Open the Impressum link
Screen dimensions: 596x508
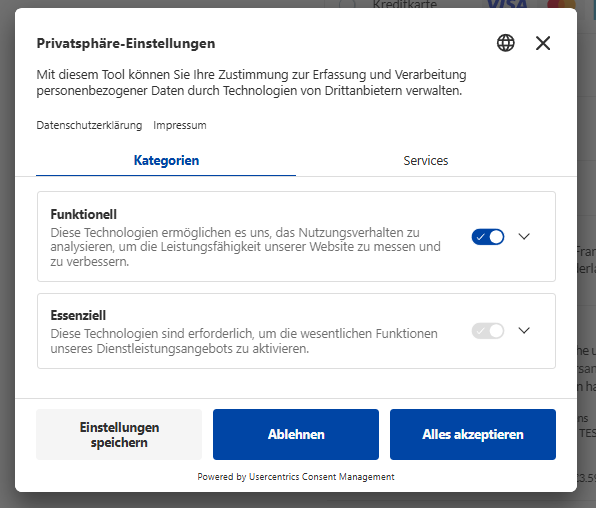pyautogui.click(x=180, y=125)
